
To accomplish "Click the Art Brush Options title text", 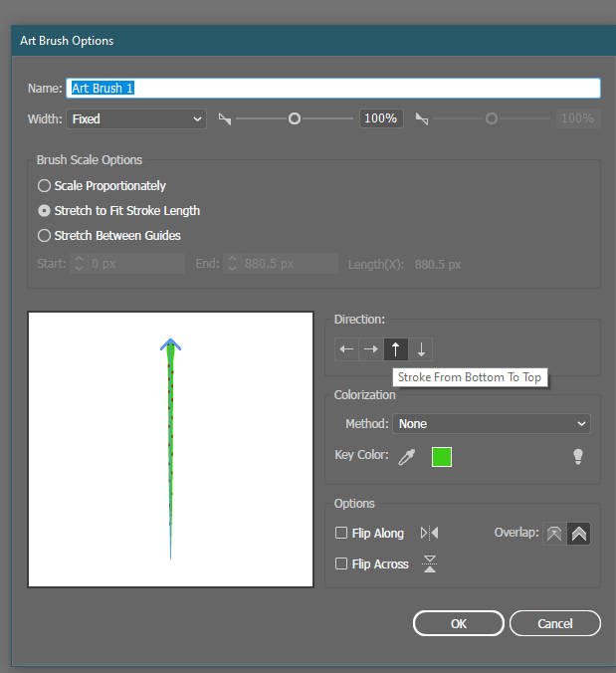I will 67,41.
